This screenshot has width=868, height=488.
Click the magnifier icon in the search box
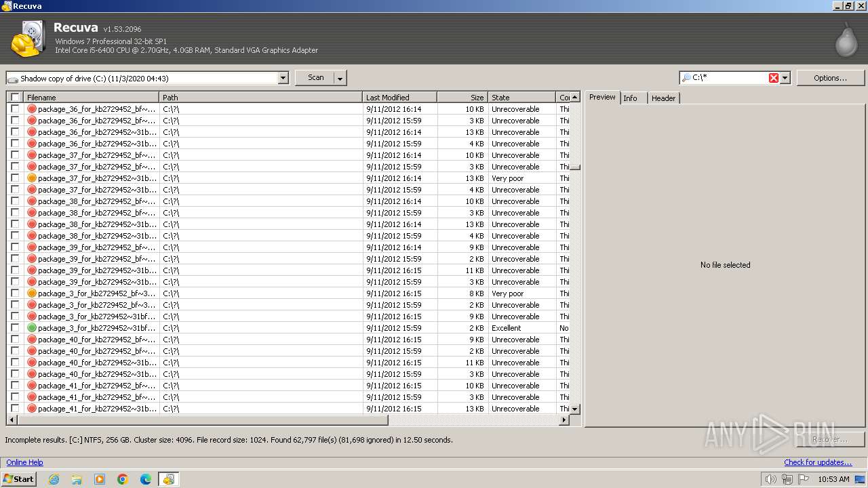(x=686, y=78)
